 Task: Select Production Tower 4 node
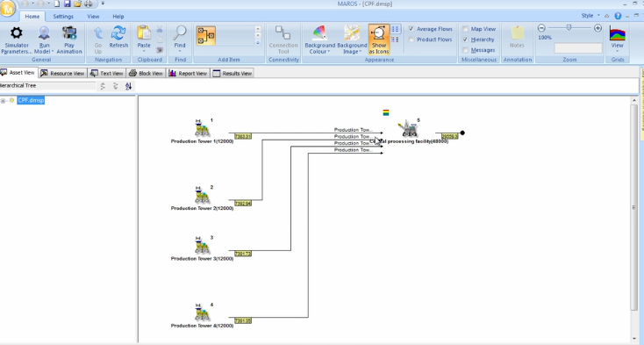pos(202,313)
